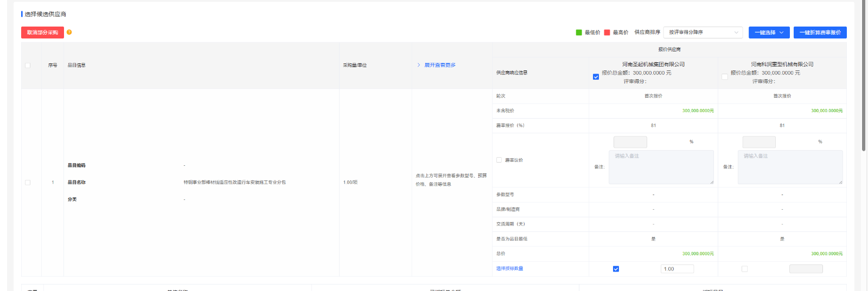Click the page vertical scrollbar
Viewport: 868px width, 291px height.
(x=864, y=81)
